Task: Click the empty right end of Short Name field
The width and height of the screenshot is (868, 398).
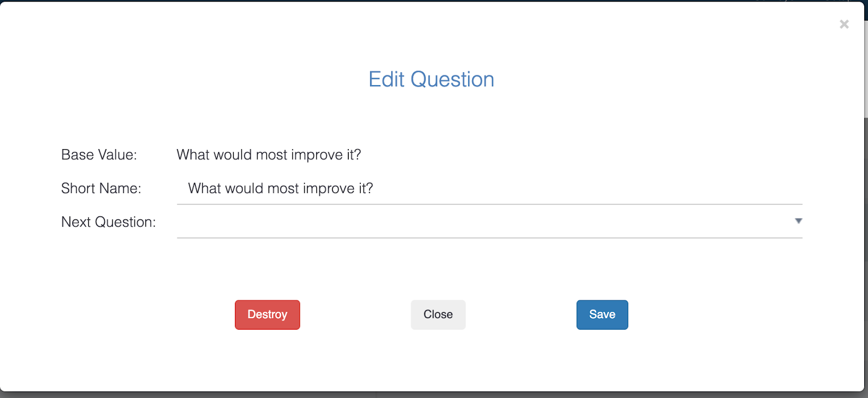Action: 705,189
